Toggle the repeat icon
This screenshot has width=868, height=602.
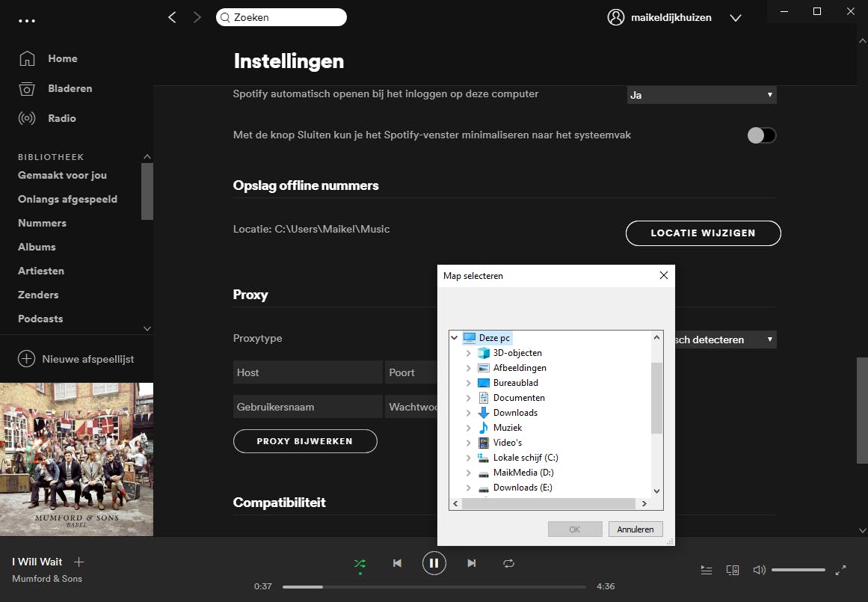coord(509,563)
